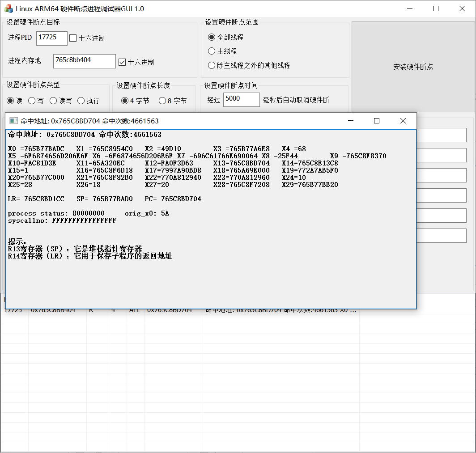
Task: Click the 设置硬件断点范围 group title
Action: coord(232,22)
